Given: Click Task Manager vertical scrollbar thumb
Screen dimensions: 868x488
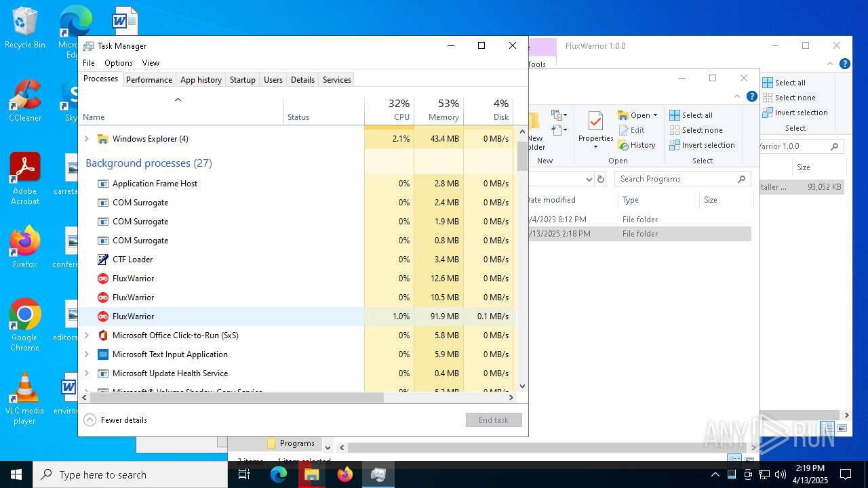Looking at the screenshot, I should coord(522,156).
